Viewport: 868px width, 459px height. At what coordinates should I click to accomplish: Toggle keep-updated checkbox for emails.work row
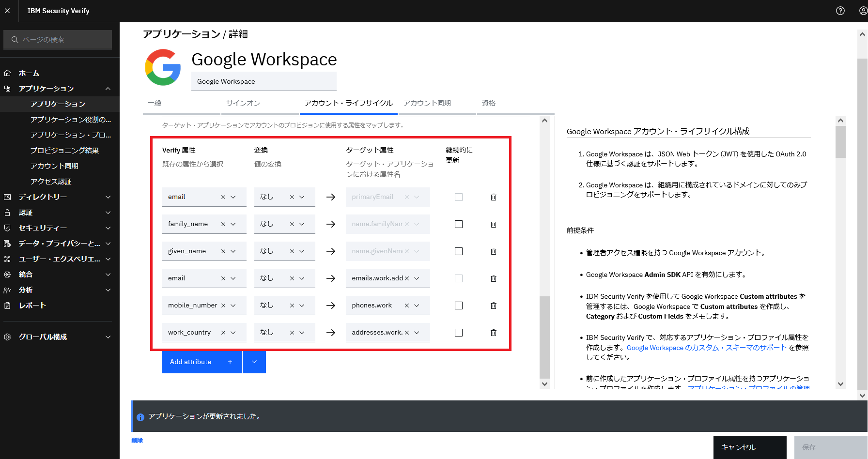pyautogui.click(x=459, y=278)
